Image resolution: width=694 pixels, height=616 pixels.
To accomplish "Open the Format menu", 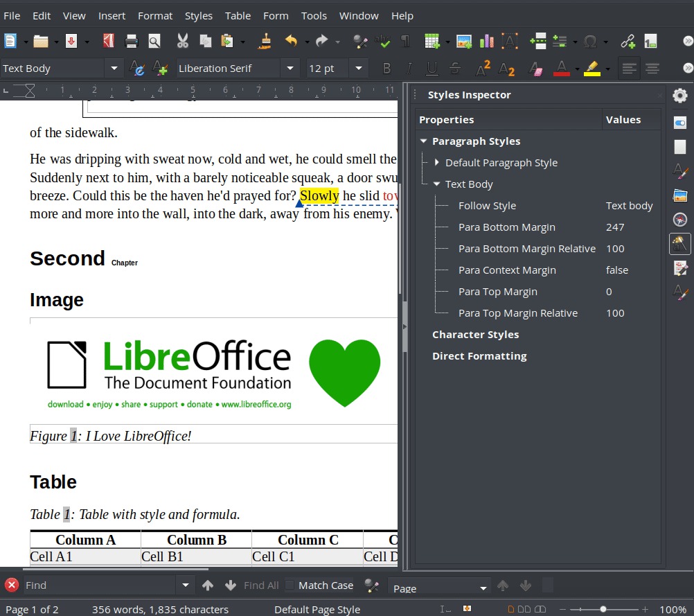I will (x=155, y=16).
